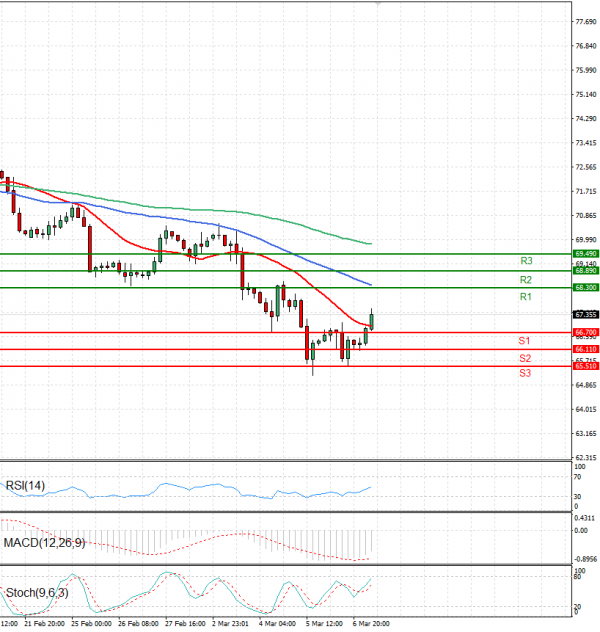Click the 69.990 price axis value
The image size is (600, 632).
[x=586, y=240]
